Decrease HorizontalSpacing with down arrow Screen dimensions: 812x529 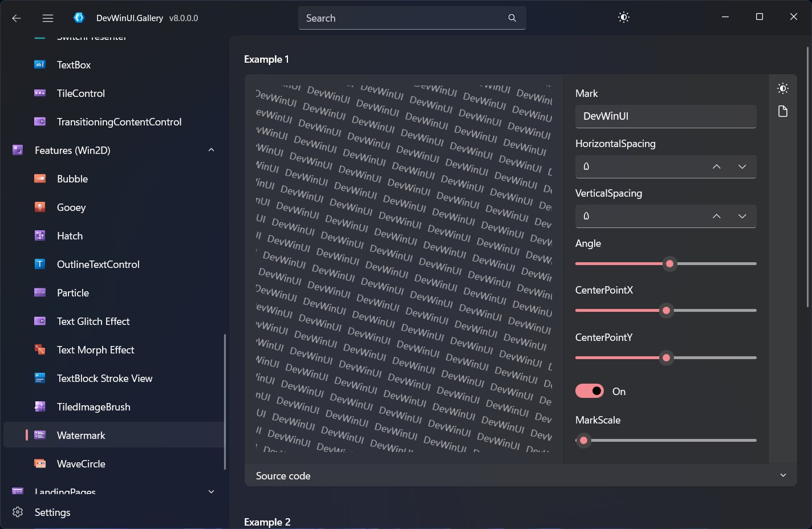[x=742, y=167]
